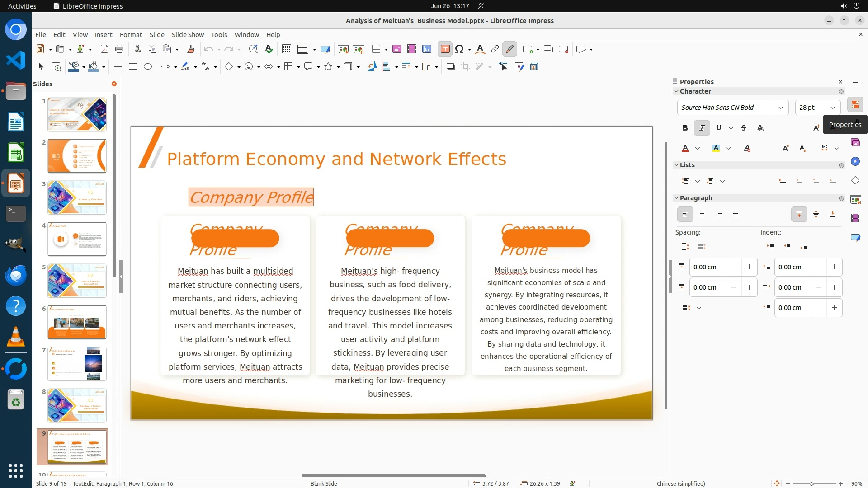Collapse the Lists section in Properties
The height and width of the screenshot is (488, 868).
click(676, 165)
